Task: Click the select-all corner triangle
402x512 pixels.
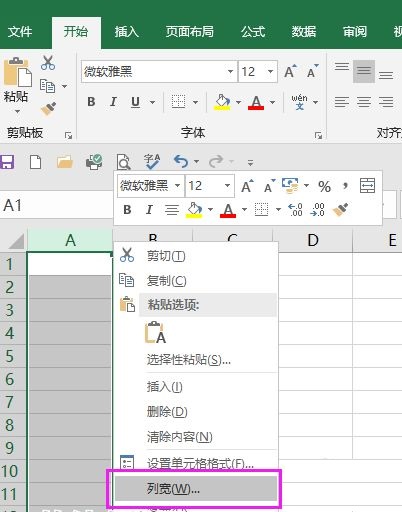Action: 16,241
